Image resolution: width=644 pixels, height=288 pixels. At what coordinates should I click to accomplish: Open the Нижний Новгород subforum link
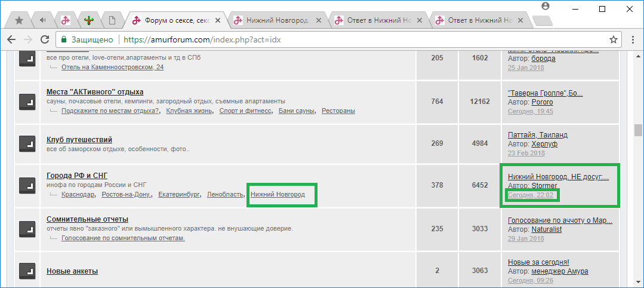point(278,195)
